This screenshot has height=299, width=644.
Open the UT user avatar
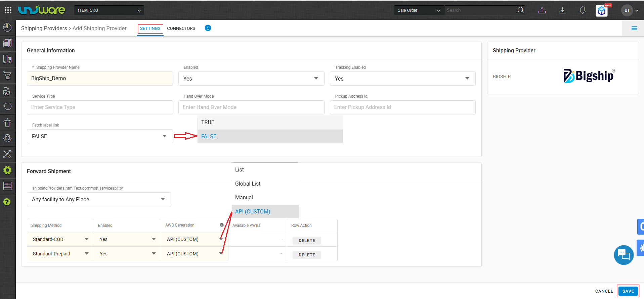[627, 10]
